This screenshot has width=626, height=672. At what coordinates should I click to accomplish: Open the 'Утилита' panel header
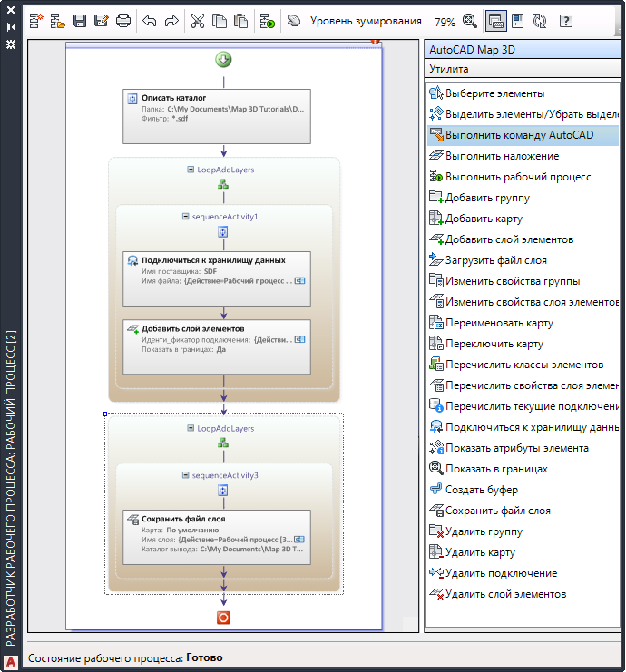point(523,69)
